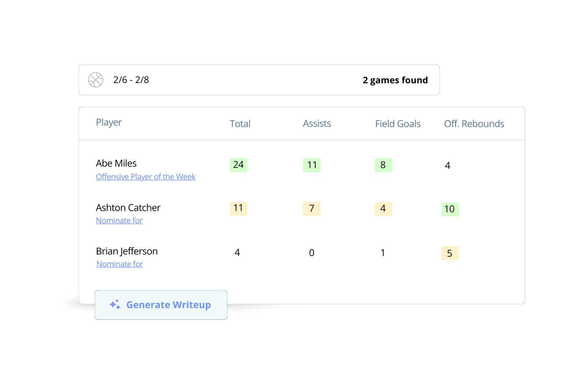This screenshot has width=588, height=392.
Task: Sort by Off. Rebounds column header
Action: click(x=474, y=124)
